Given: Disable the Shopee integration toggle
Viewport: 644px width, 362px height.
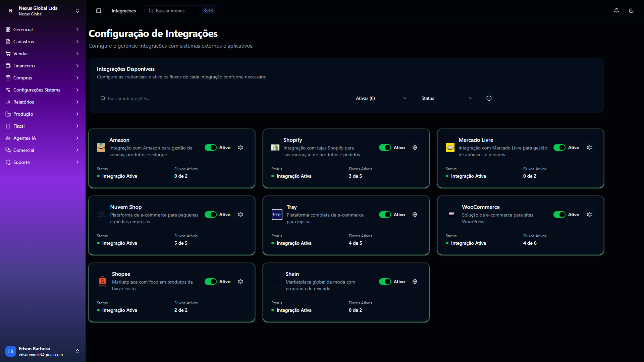Looking at the screenshot, I should 211,282.
